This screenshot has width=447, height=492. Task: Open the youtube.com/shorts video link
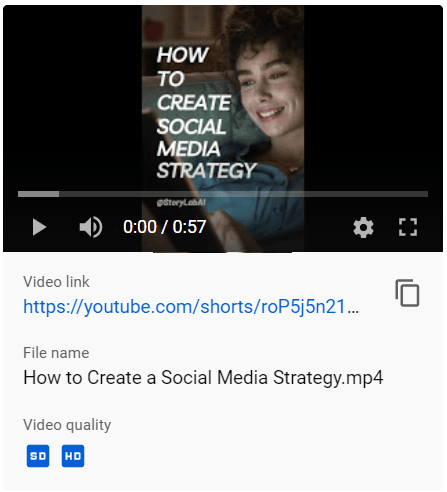tap(191, 307)
